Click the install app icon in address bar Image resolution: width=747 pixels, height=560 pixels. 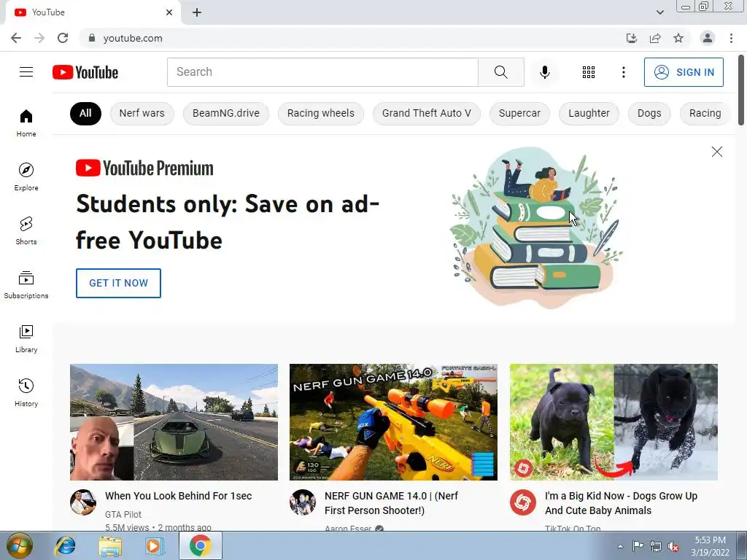tap(632, 38)
